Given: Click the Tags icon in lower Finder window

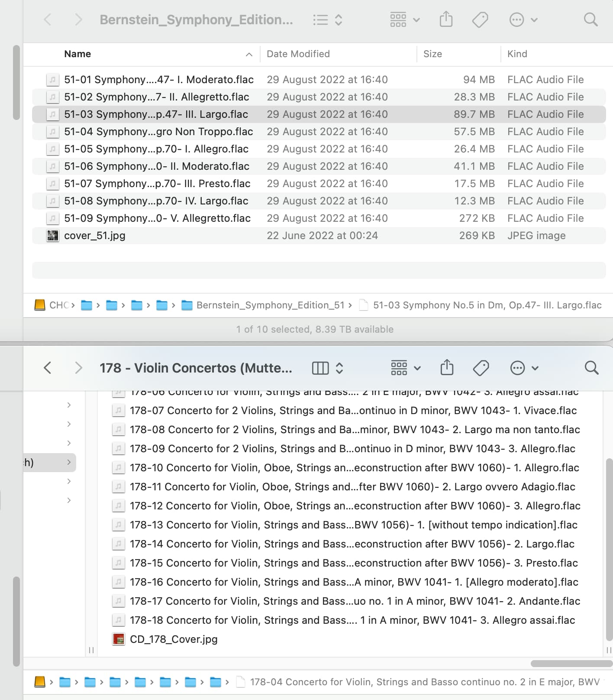Looking at the screenshot, I should coord(481,368).
